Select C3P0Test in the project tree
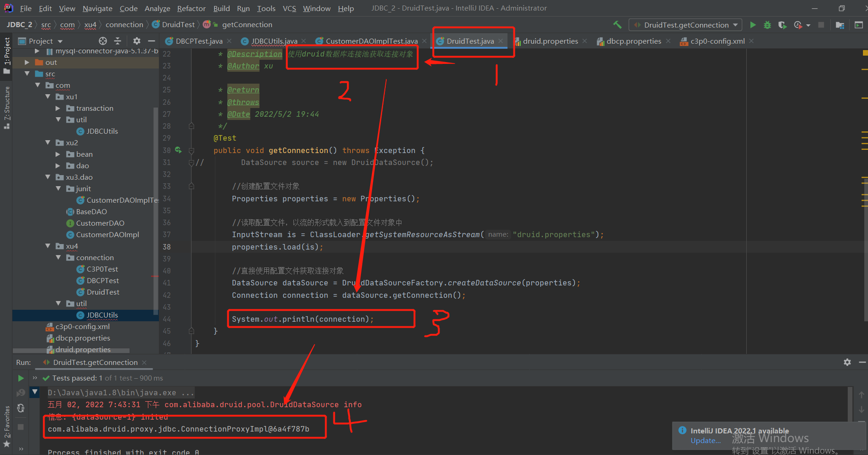 pyautogui.click(x=102, y=269)
